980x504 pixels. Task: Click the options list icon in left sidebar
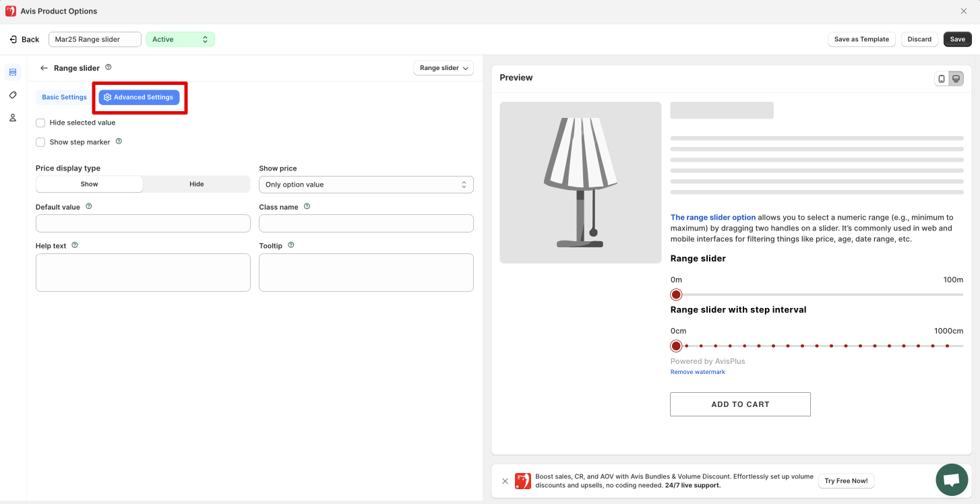[13, 72]
